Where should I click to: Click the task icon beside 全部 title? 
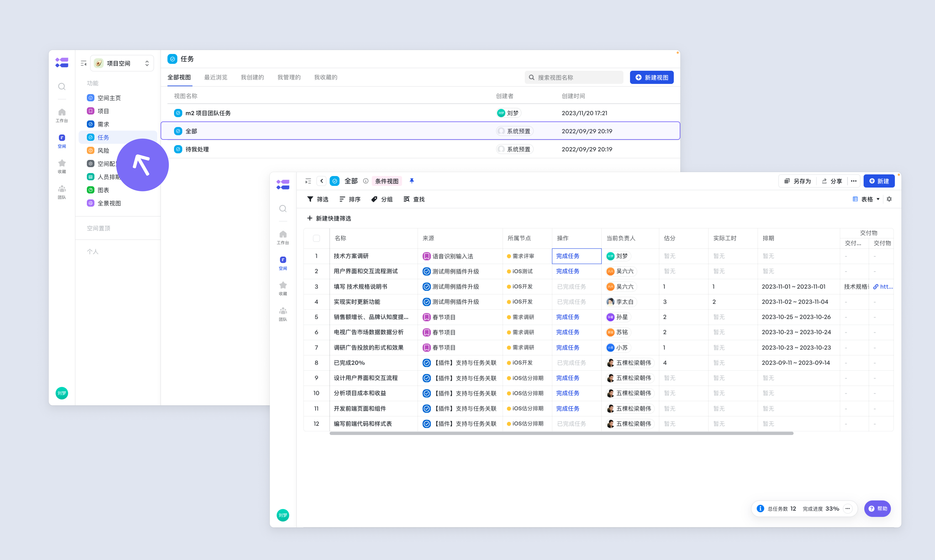tap(335, 181)
